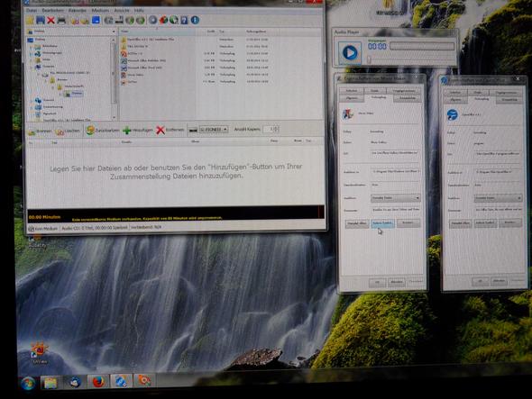Play audio in the Audio Player
Viewport: 532px width, 399px height.
(350, 52)
